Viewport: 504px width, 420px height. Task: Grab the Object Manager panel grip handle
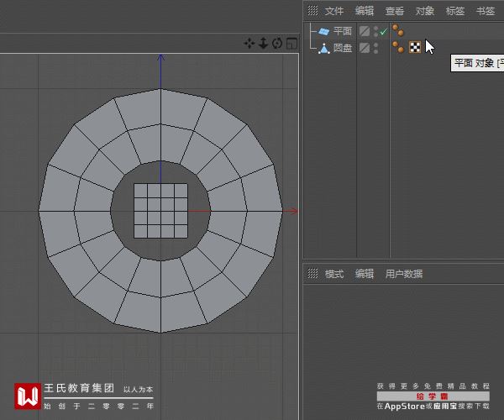tap(312, 11)
